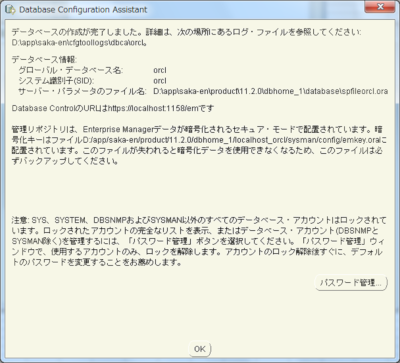The width and height of the screenshot is (400, 363).
Task: Close the Database Configuration Assistant window
Action: [380, 7]
